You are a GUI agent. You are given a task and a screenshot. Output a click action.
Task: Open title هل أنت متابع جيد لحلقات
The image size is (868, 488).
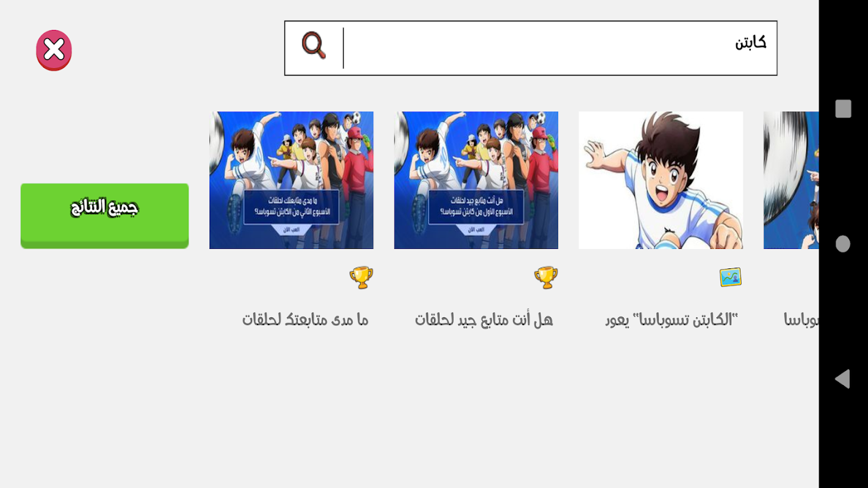[484, 319]
